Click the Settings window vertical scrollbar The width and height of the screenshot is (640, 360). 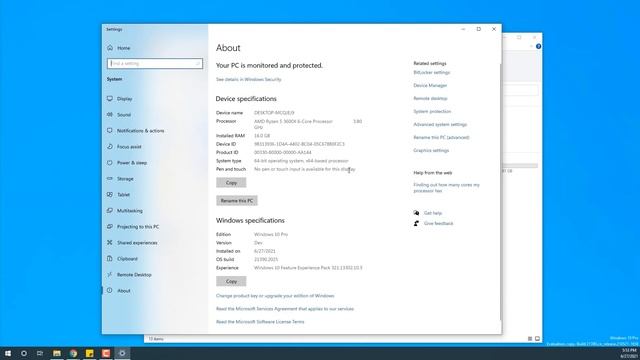500,192
